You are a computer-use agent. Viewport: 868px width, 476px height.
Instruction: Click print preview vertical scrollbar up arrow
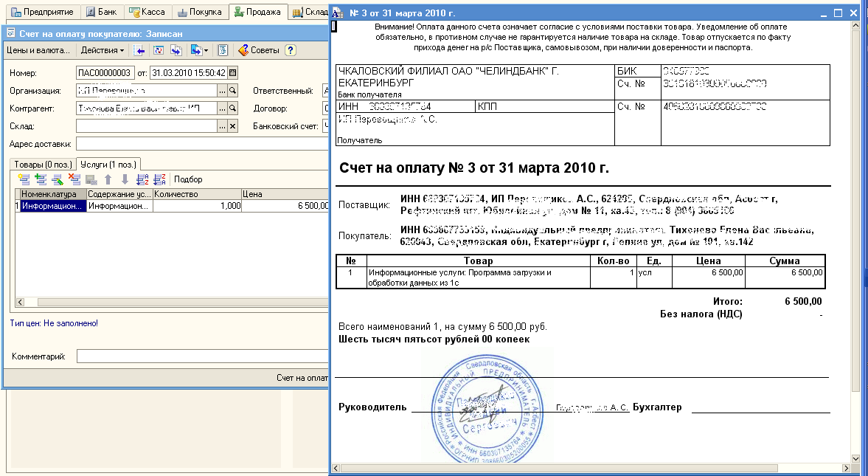855,26
